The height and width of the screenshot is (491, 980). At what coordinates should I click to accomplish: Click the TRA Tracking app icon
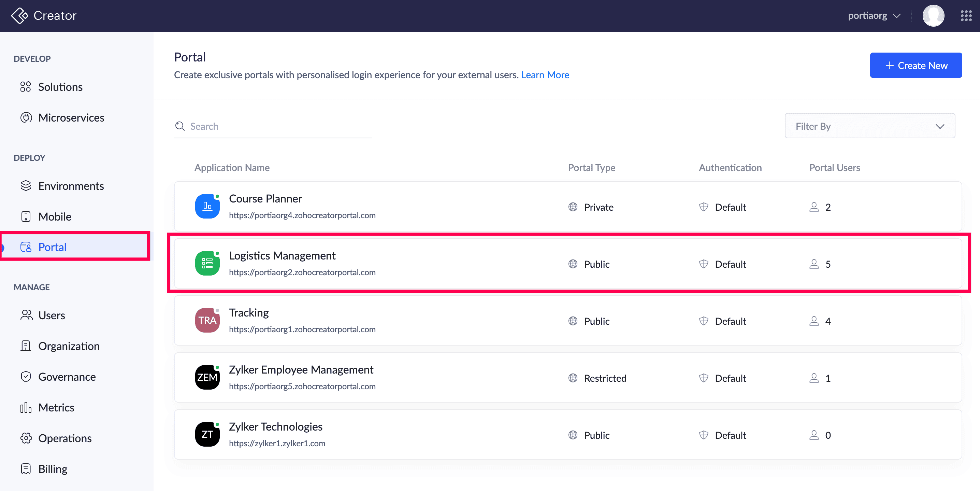click(x=207, y=321)
